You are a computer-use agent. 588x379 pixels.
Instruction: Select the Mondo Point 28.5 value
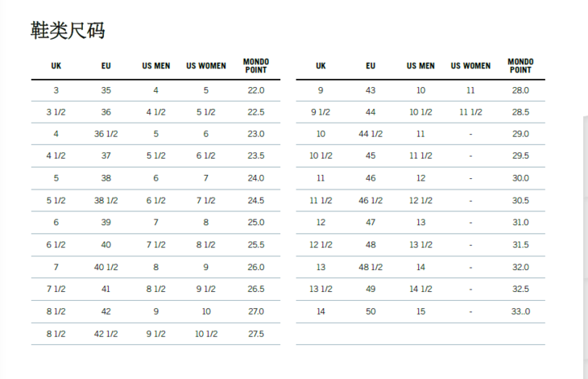pos(520,112)
